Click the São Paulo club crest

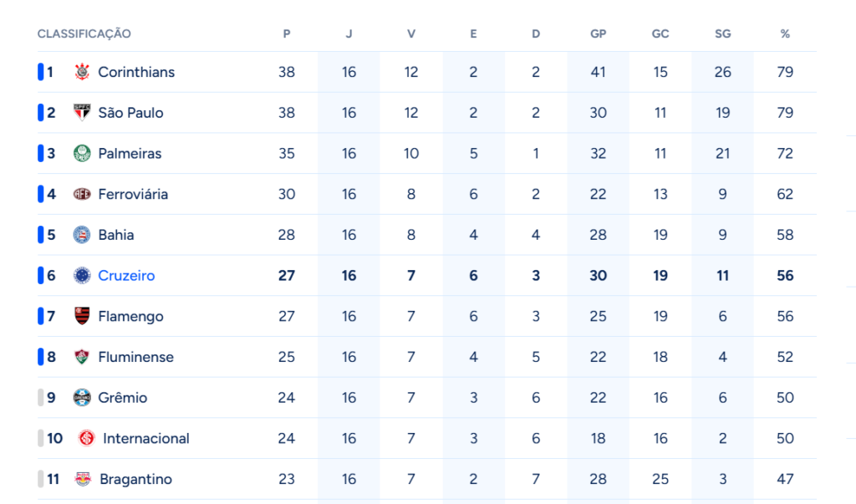[82, 113]
